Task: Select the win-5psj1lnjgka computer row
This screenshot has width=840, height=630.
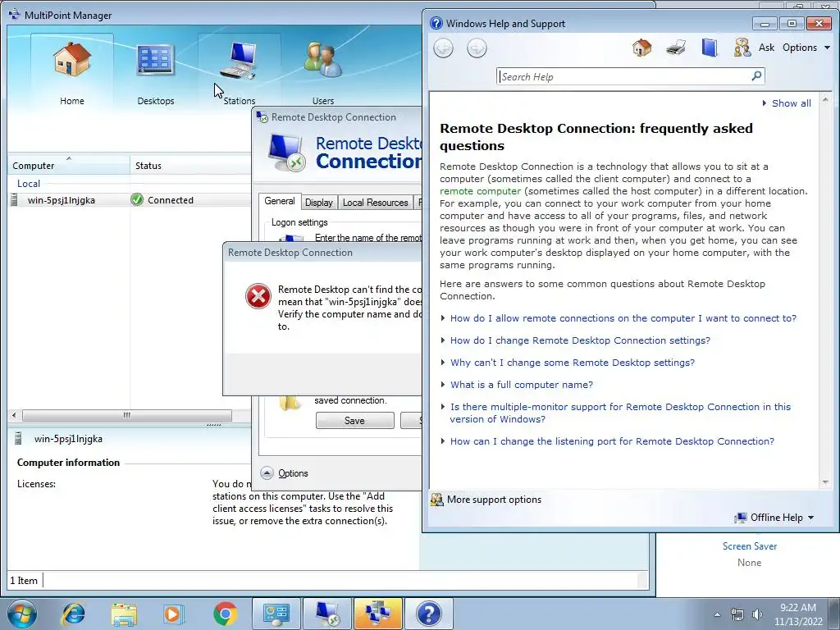Action: click(x=129, y=200)
